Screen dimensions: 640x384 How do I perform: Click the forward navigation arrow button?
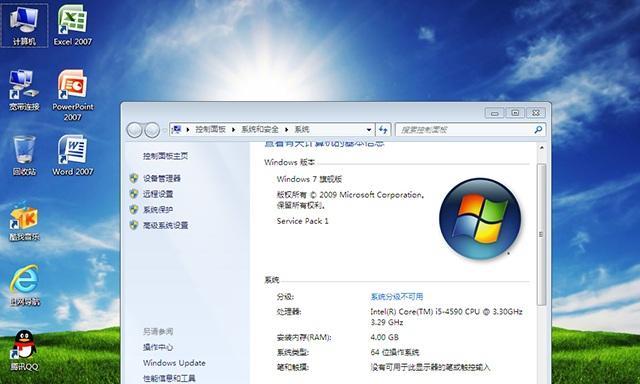[152, 130]
